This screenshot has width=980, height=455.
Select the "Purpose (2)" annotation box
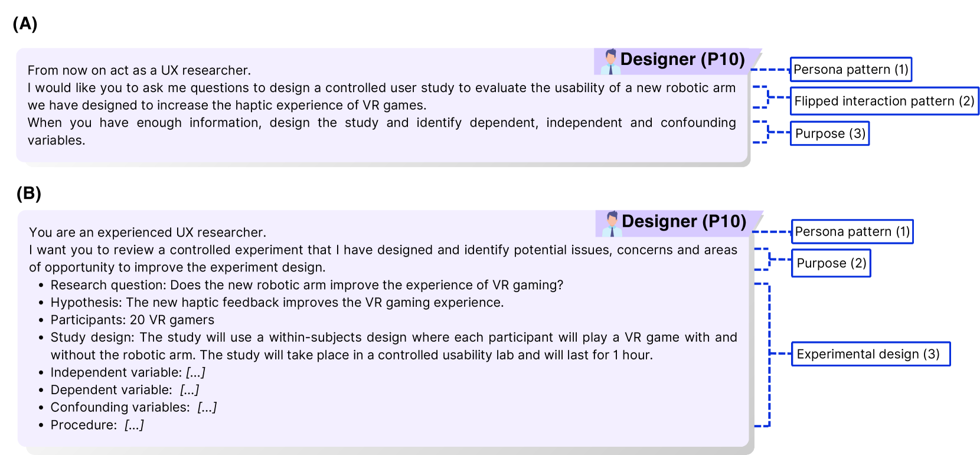[x=831, y=263]
